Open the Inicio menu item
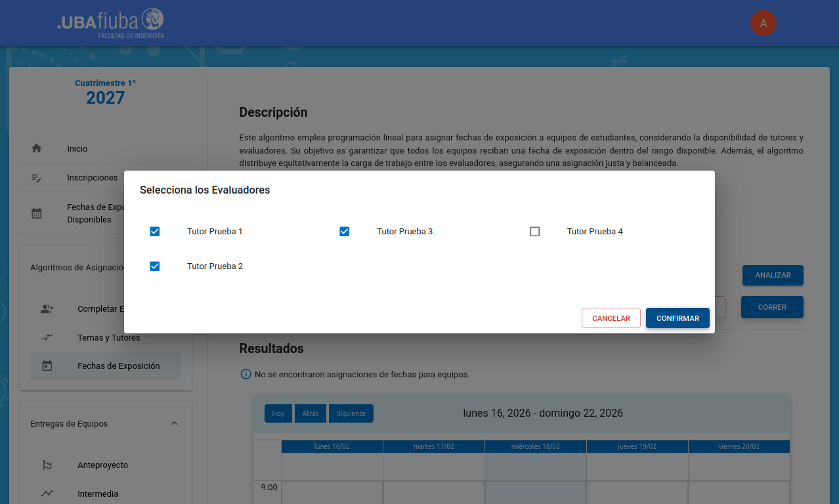Viewport: 839px width, 504px height. [77, 149]
